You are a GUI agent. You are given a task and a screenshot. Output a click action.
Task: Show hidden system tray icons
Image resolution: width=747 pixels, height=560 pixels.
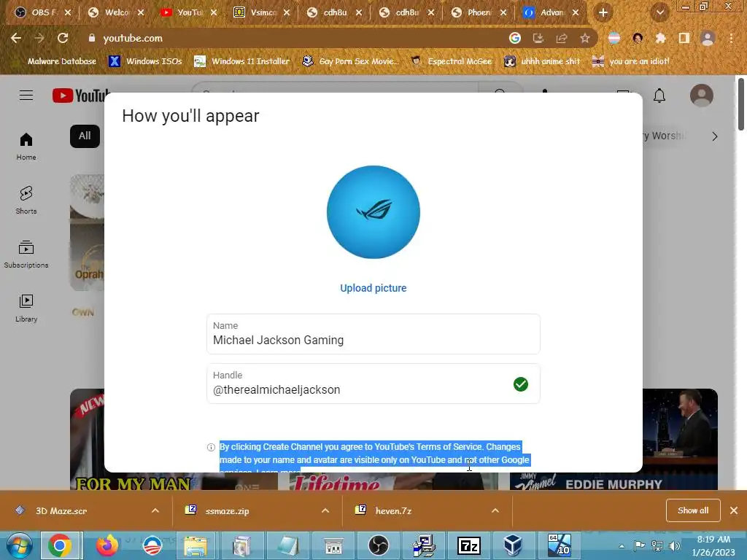pos(622,546)
